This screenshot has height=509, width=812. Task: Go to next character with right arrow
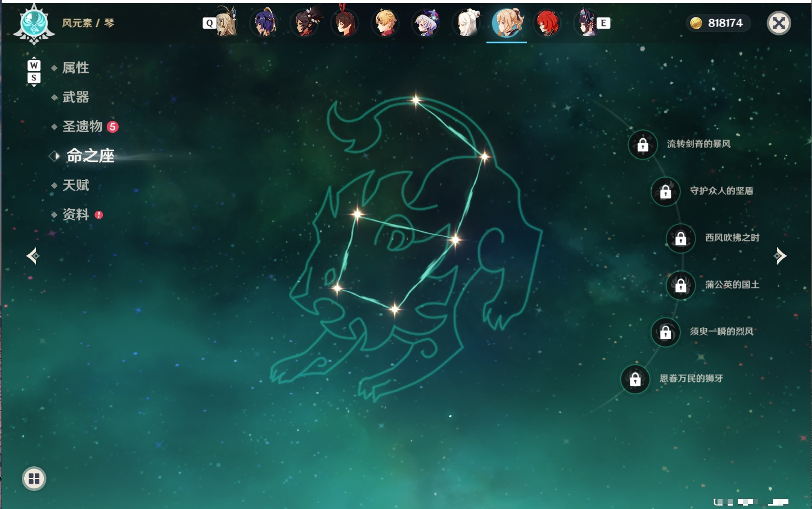point(780,256)
